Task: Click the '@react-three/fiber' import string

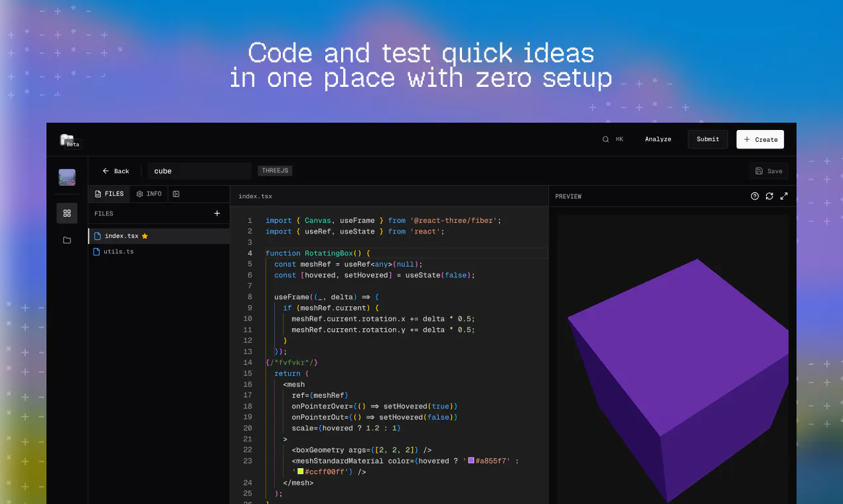Action: 453,220
